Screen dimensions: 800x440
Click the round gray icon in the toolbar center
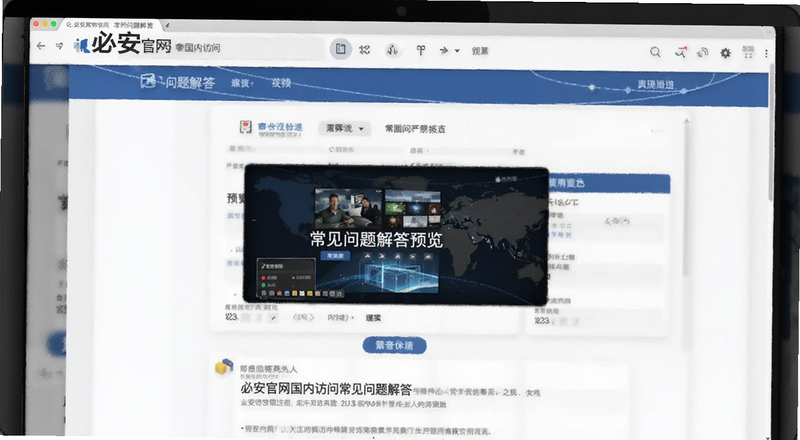click(392, 50)
